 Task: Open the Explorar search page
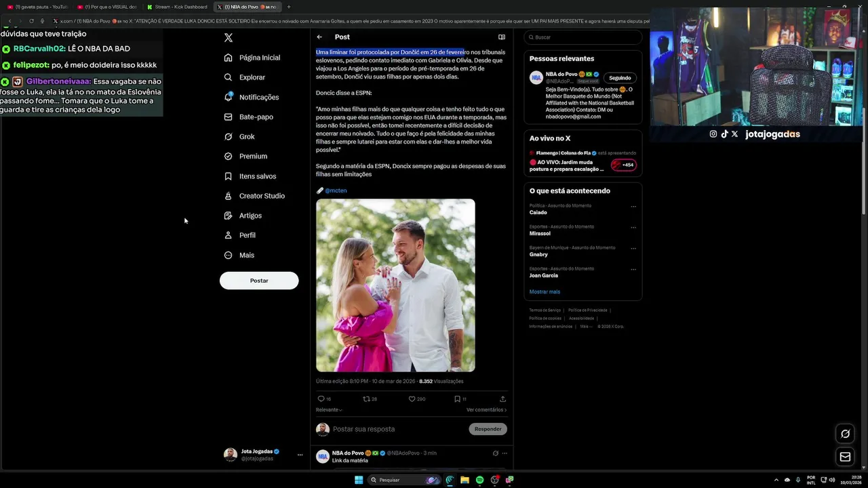[245, 77]
